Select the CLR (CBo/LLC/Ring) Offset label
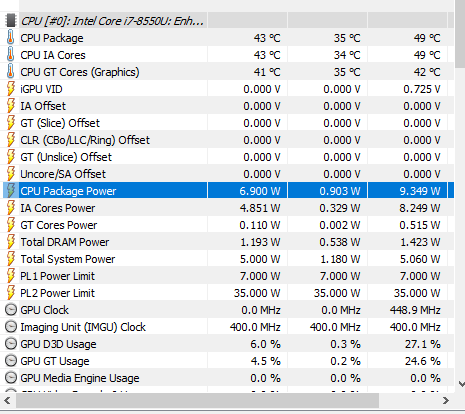 point(85,140)
